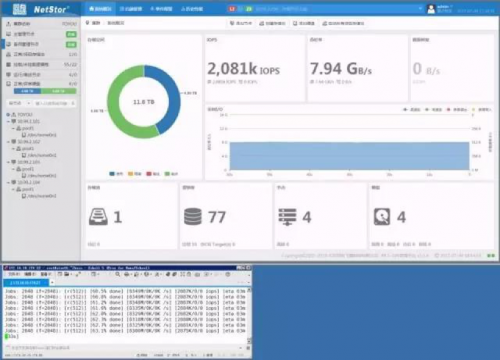This screenshot has height=360, width=500.
Task: Click the green status count badge in top bar
Action: pos(248,9)
